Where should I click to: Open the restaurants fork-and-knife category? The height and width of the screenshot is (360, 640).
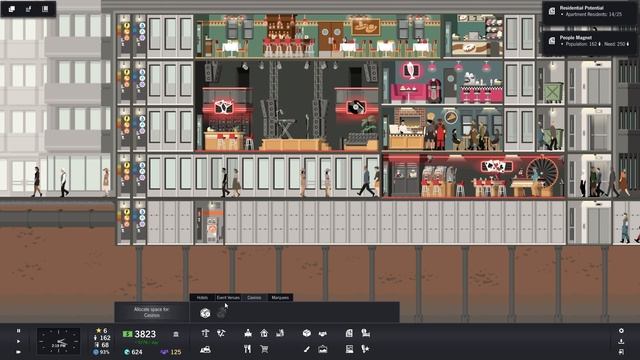pyautogui.click(x=247, y=349)
